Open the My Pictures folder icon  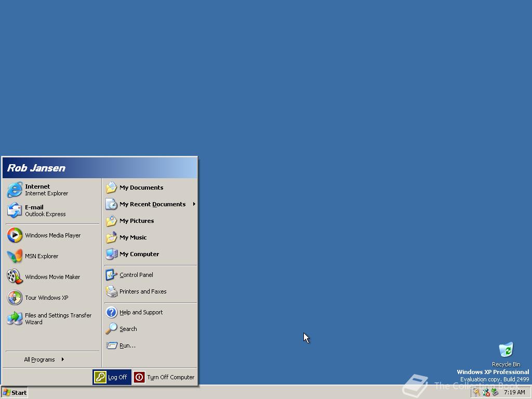tap(111, 221)
